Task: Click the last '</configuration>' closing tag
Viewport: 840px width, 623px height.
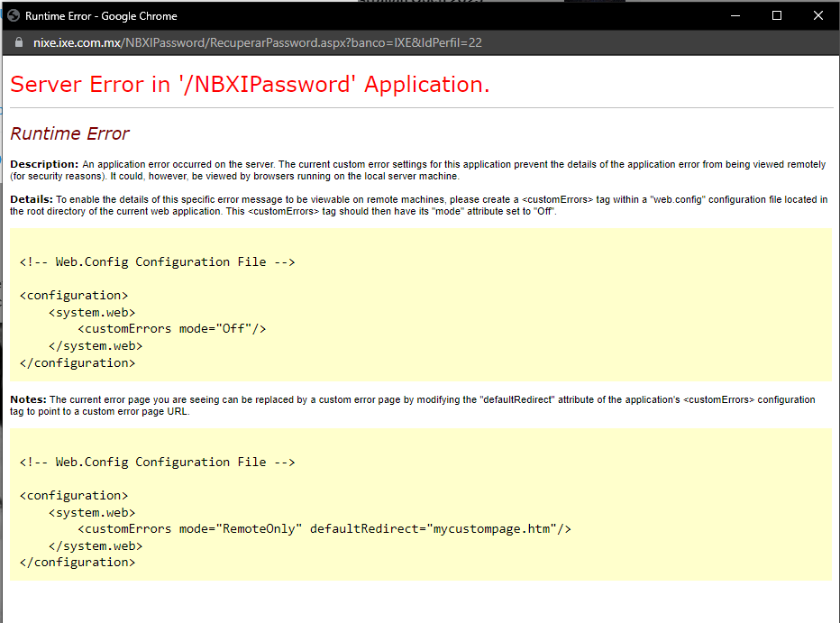Action: (78, 562)
